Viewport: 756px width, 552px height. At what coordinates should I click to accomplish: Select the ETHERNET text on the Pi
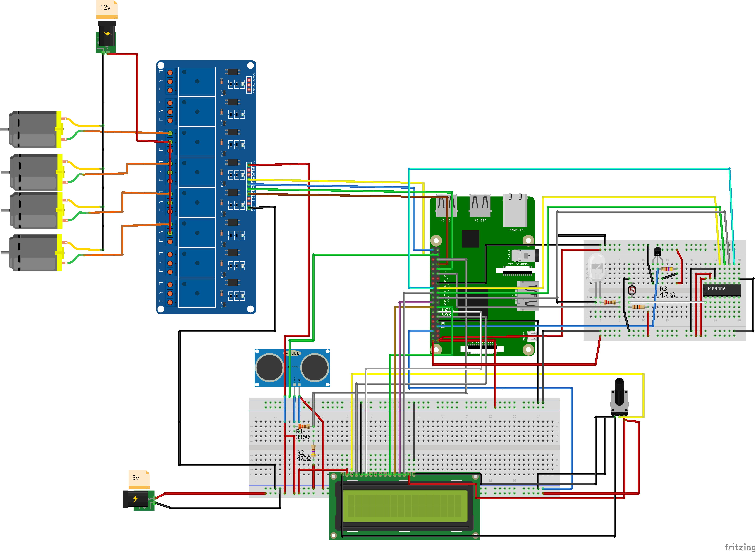point(516,230)
